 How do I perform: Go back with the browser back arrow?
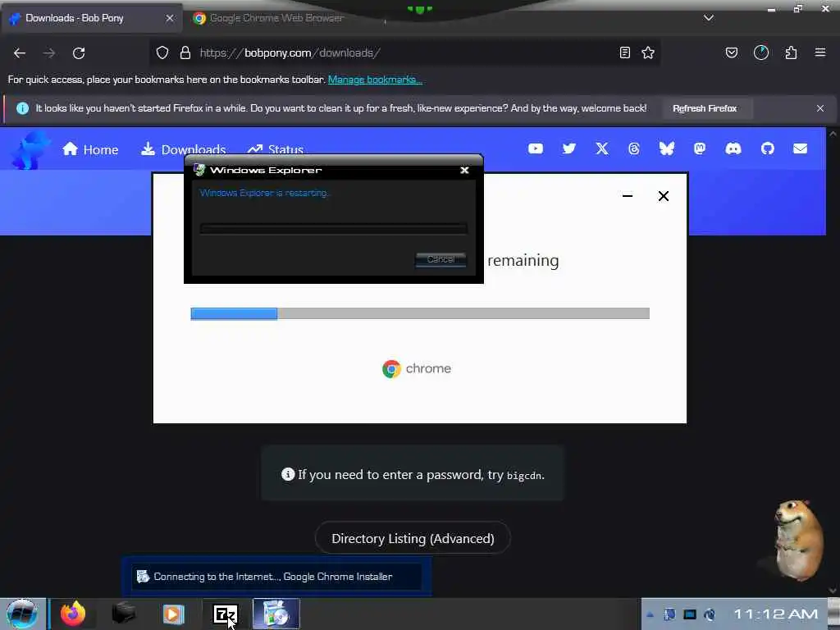coord(20,53)
